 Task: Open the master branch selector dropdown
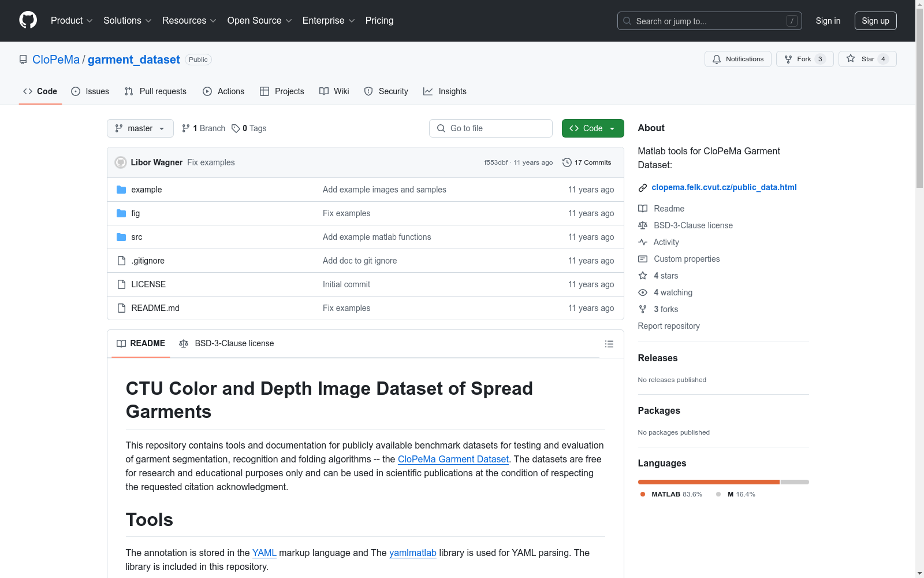click(140, 128)
